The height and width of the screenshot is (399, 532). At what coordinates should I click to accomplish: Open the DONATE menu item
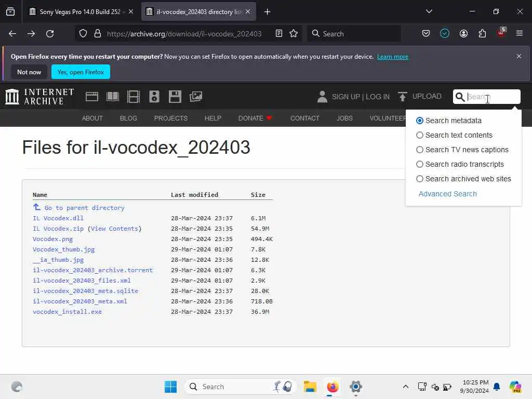pyautogui.click(x=255, y=118)
